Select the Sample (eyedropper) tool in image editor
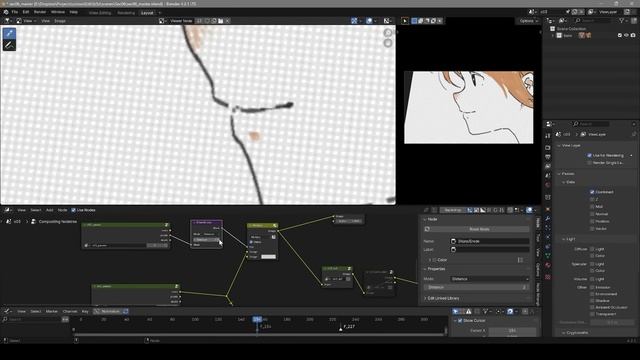Viewport: 640px width, 360px height. click(x=9, y=33)
